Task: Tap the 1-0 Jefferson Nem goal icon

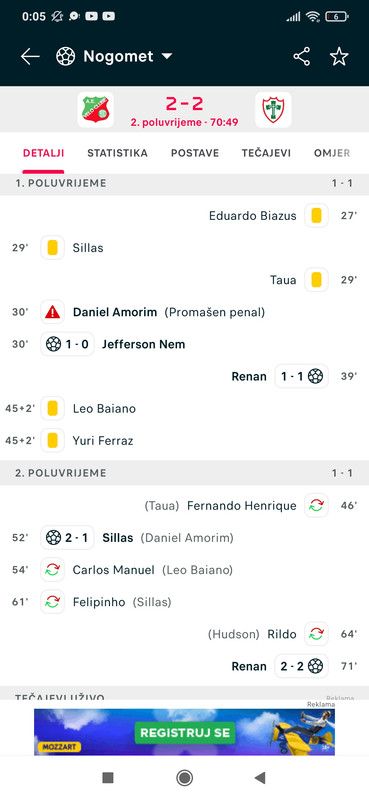Action: [67, 344]
